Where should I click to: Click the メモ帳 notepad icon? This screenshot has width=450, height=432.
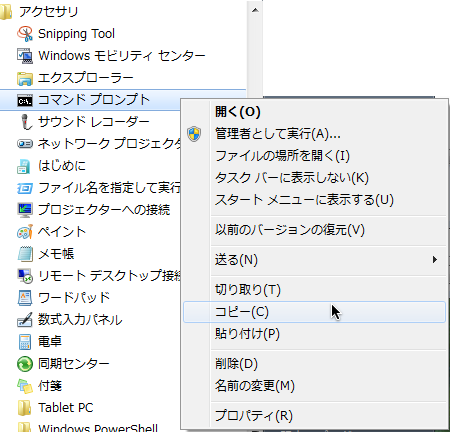point(25,254)
